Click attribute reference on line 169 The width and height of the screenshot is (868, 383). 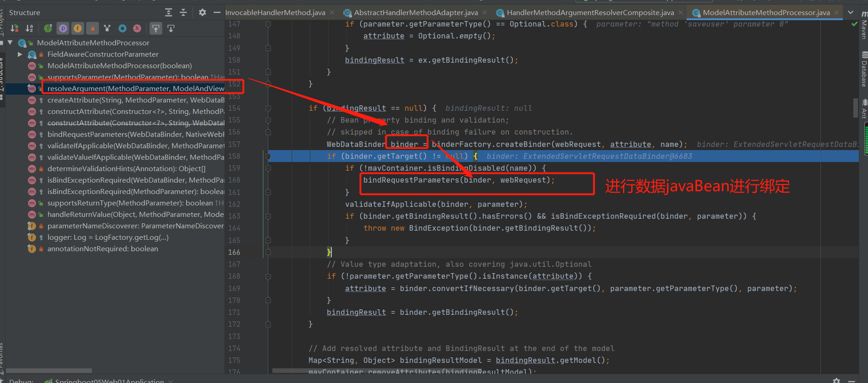pos(365,288)
